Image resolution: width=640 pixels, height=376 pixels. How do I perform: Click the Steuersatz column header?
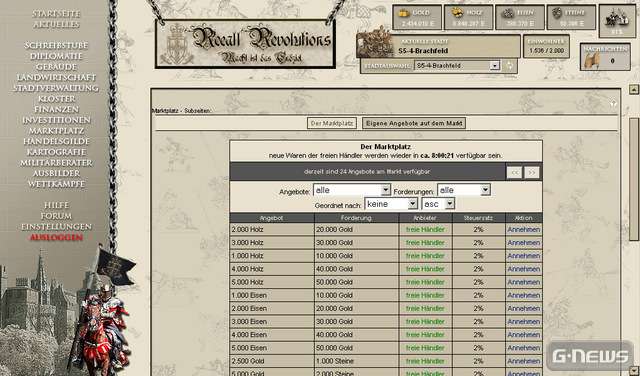click(479, 218)
